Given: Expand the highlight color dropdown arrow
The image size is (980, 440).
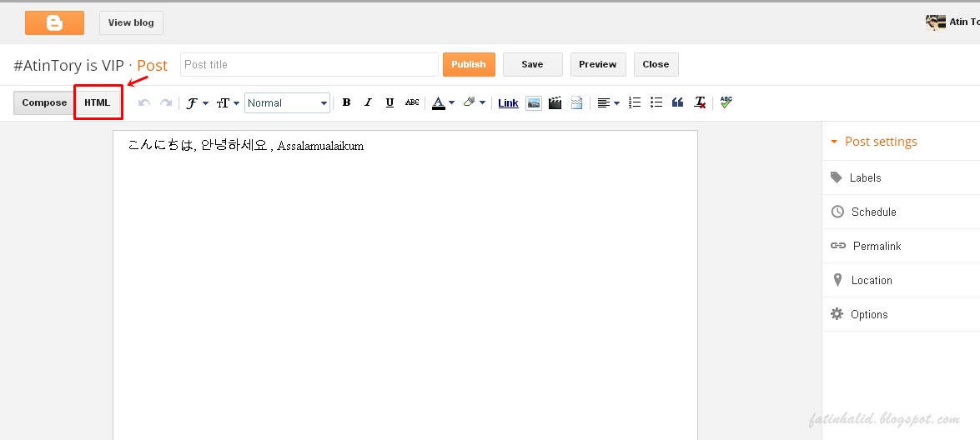Looking at the screenshot, I should coord(483,103).
